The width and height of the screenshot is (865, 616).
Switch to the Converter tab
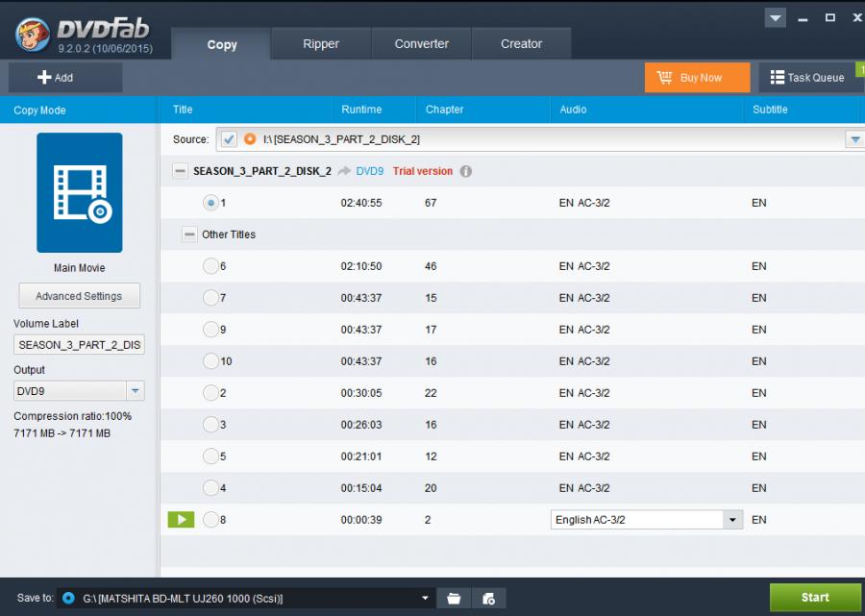point(422,43)
